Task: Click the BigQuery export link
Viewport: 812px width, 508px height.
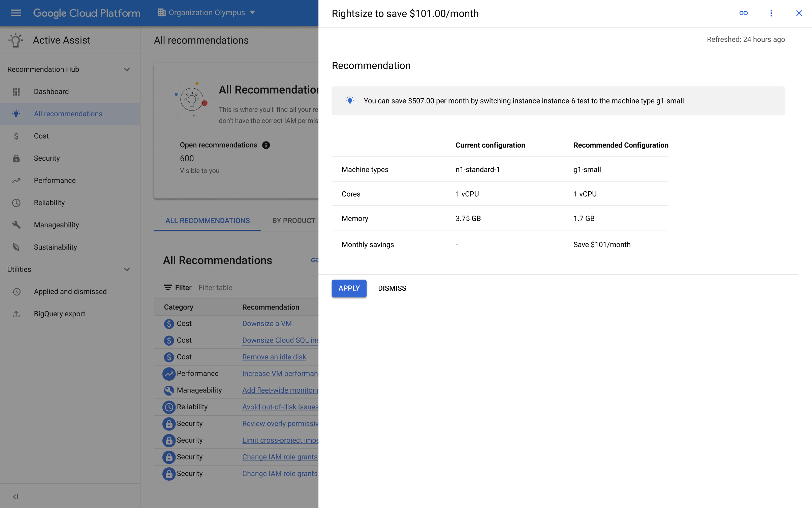Action: [x=59, y=314]
